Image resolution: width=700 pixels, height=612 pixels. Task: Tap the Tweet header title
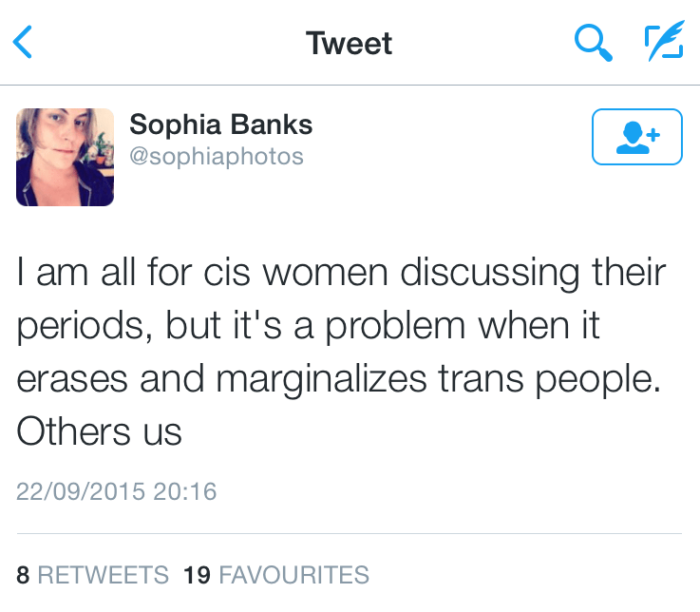(x=349, y=43)
